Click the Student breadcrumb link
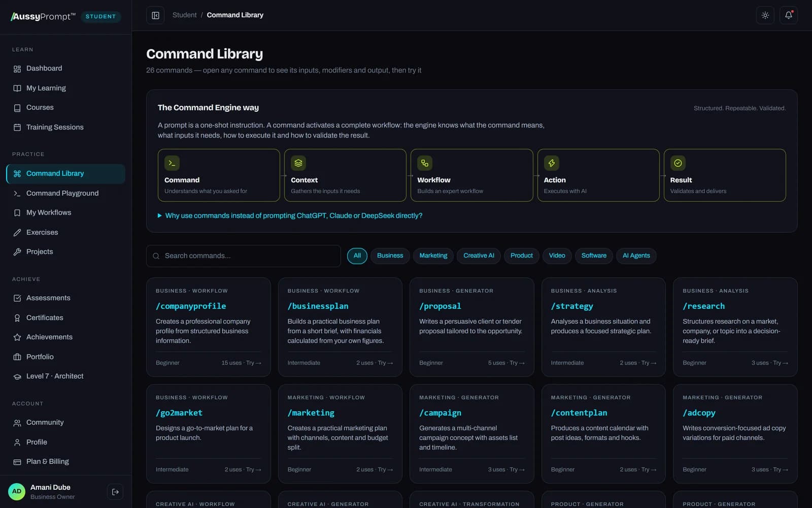This screenshot has height=508, width=812. [184, 15]
